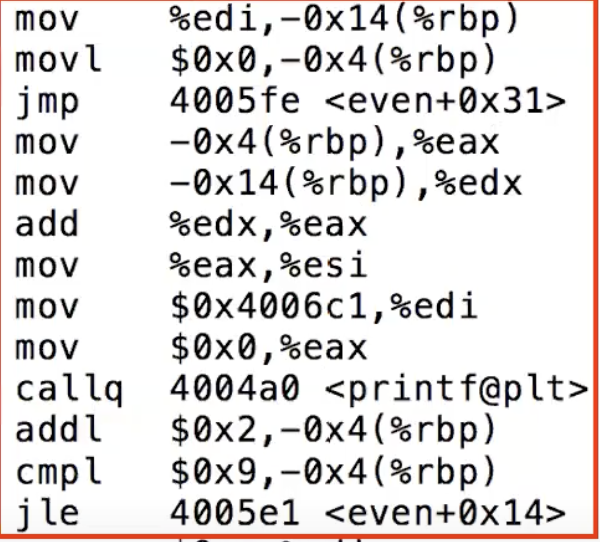This screenshot has height=542, width=600.
Task: Select the callq printf@plt line
Action: (302, 389)
